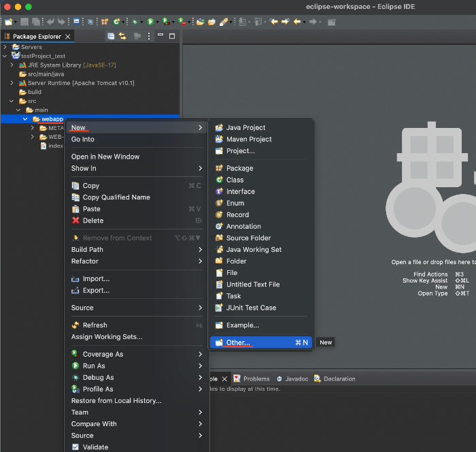Open the Run button dropdown arrow
476x452 pixels.
pyautogui.click(x=157, y=22)
